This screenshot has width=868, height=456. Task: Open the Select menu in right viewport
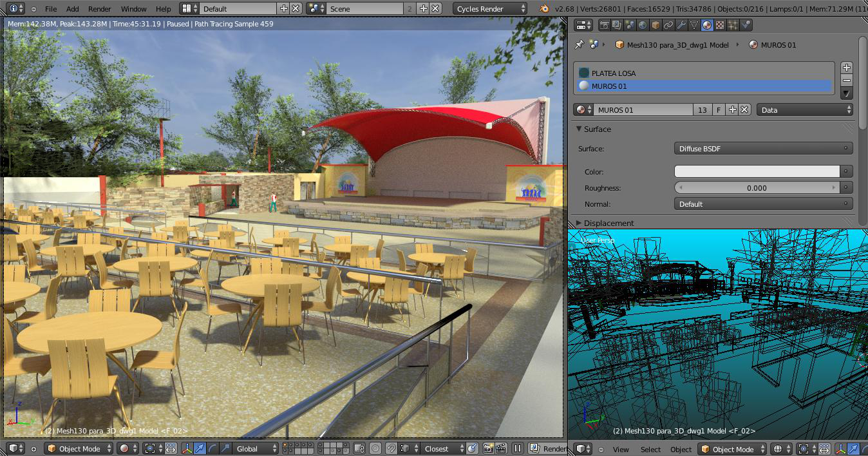650,450
